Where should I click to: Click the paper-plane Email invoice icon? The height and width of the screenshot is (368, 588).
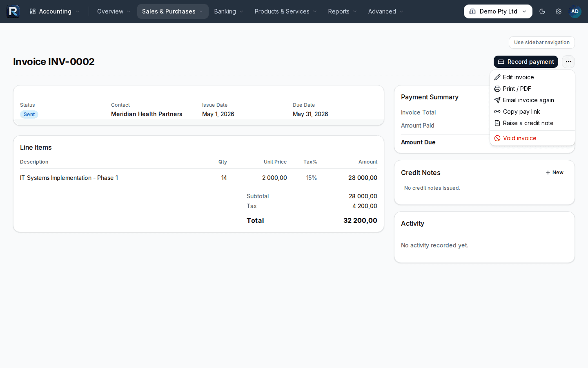[497, 100]
